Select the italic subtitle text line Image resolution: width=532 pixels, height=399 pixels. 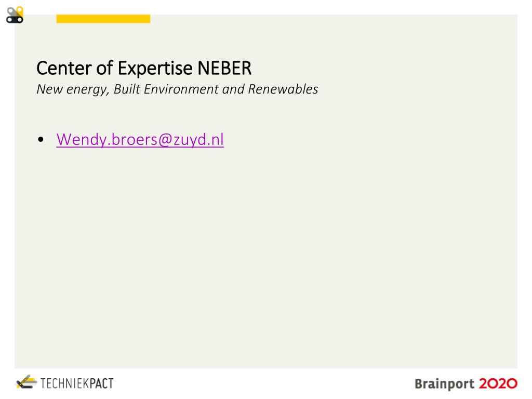point(177,89)
